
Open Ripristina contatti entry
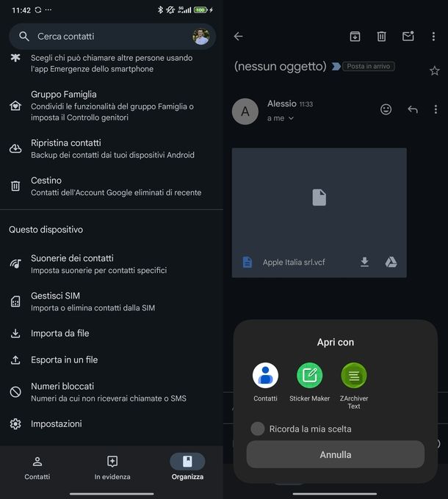tap(112, 149)
